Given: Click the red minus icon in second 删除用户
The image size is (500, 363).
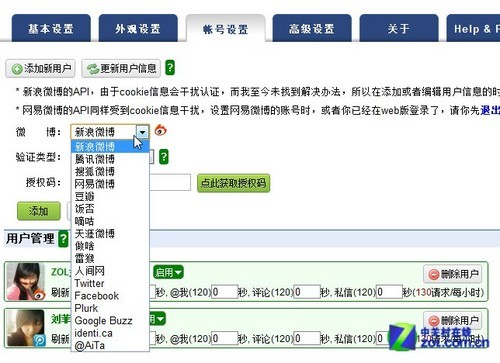Looking at the screenshot, I should [434, 321].
